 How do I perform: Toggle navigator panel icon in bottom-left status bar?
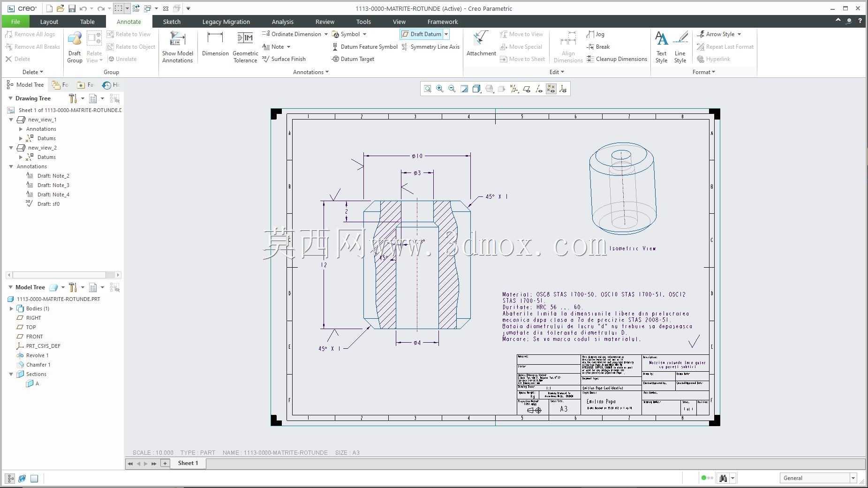click(10, 479)
